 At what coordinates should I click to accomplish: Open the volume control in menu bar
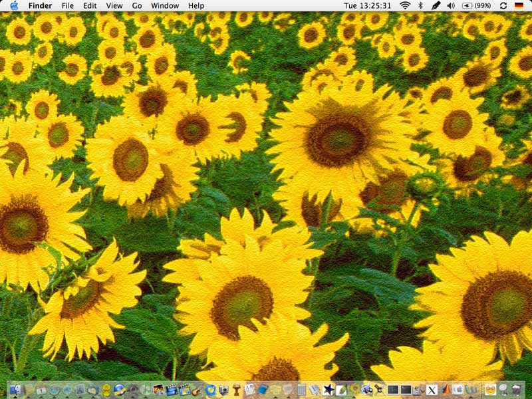451,5
